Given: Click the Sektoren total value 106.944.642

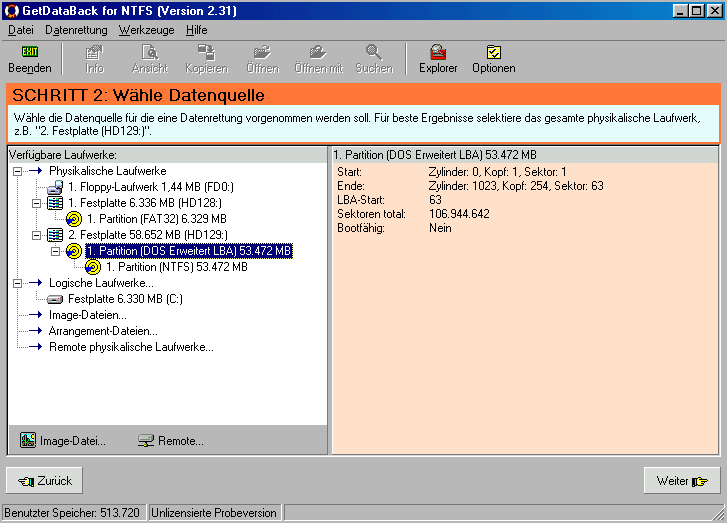Looking at the screenshot, I should (x=459, y=214).
